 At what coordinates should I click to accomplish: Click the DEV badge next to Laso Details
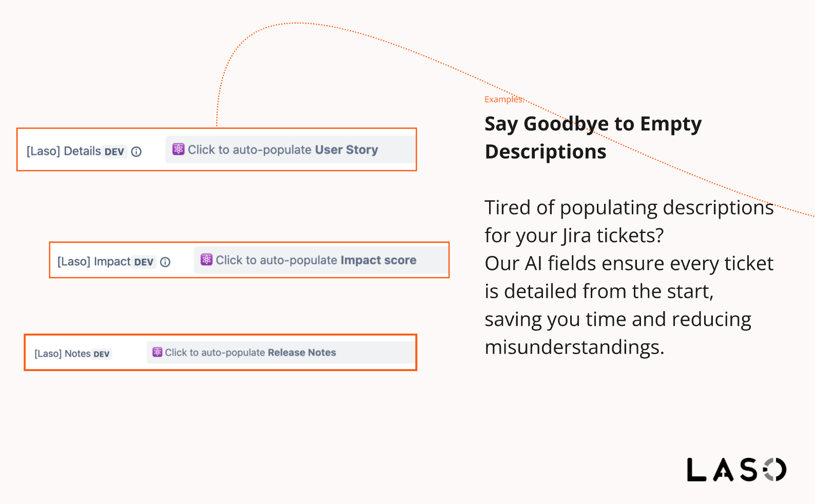click(x=114, y=152)
